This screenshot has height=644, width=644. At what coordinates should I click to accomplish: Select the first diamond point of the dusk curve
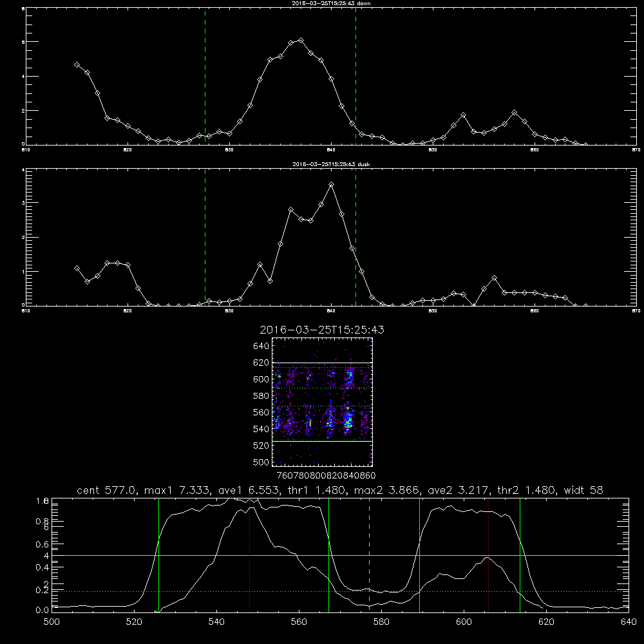tap(77, 268)
